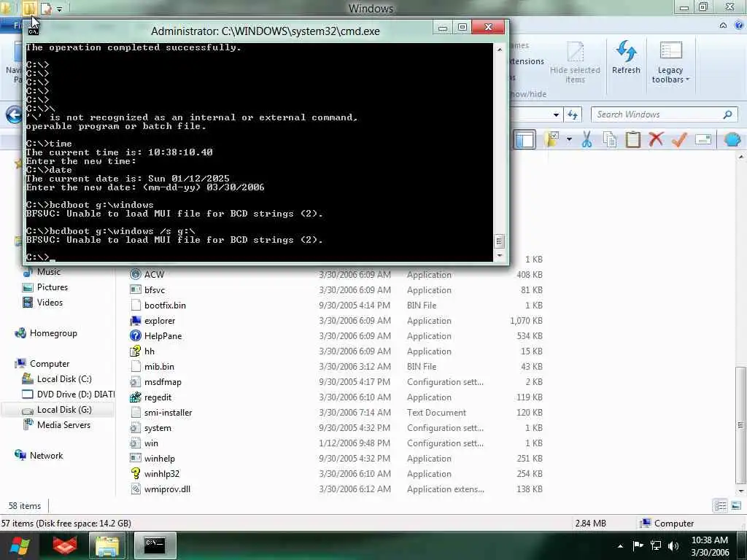Click the Paste clipboard icon
This screenshot has height=560, width=747.
click(x=632, y=139)
